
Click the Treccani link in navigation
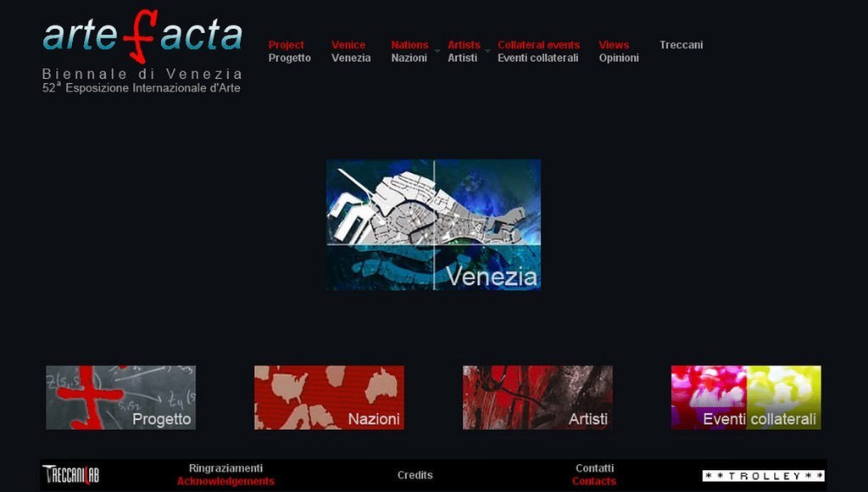(x=681, y=45)
